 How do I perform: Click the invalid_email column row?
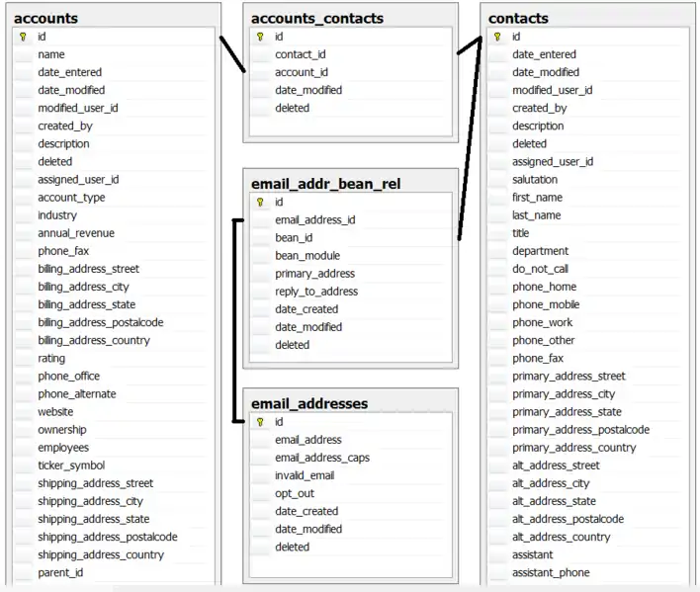pyautogui.click(x=305, y=475)
